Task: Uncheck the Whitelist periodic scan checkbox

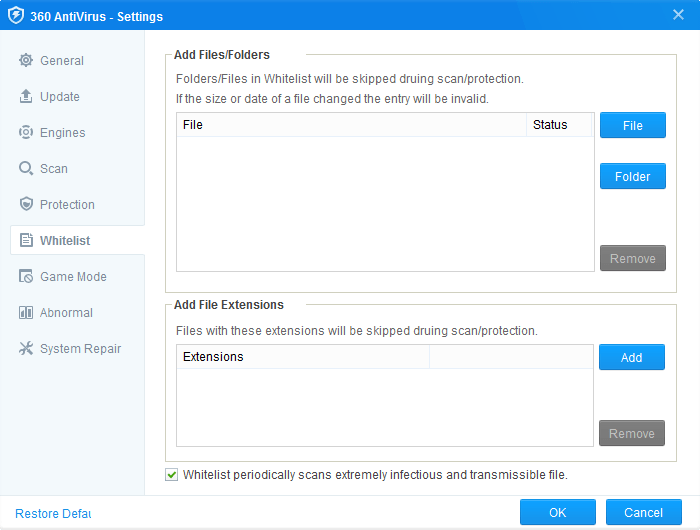Action: (172, 475)
